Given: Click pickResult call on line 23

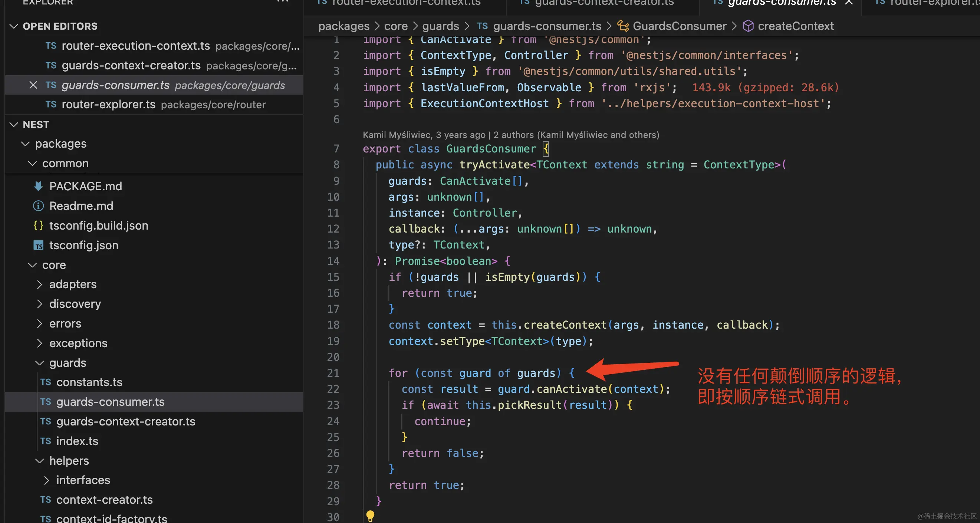Looking at the screenshot, I should click(530, 405).
